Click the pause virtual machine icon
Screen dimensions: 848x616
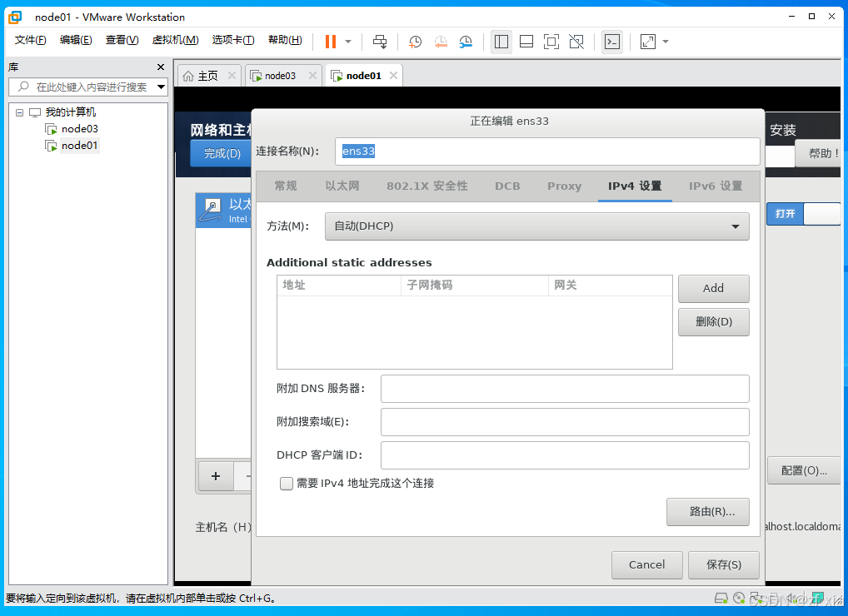coord(331,42)
